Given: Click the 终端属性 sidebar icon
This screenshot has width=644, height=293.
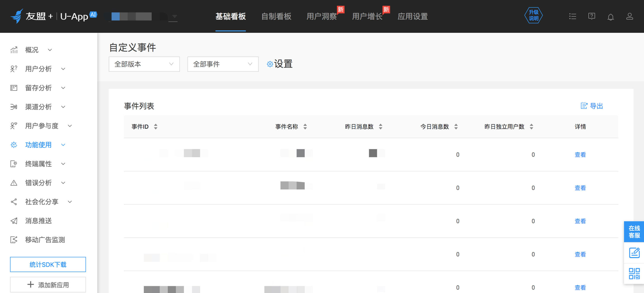Looking at the screenshot, I should click(x=14, y=164).
